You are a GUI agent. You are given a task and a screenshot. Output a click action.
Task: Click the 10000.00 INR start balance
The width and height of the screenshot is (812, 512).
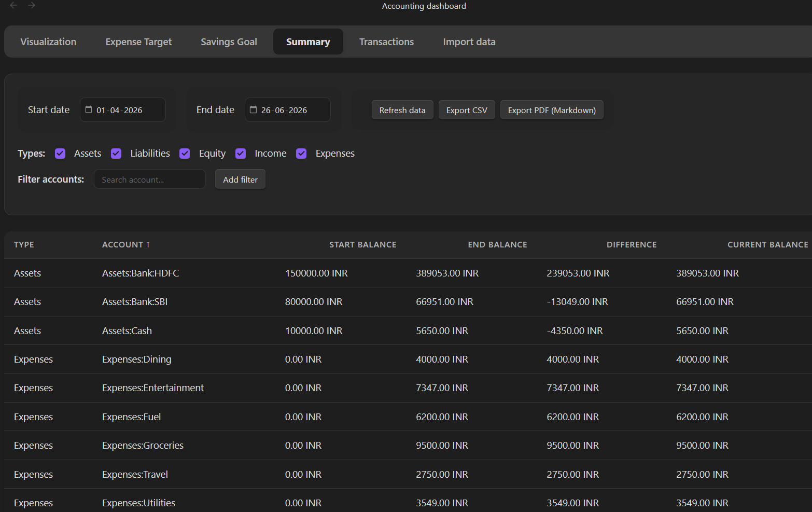tap(314, 331)
